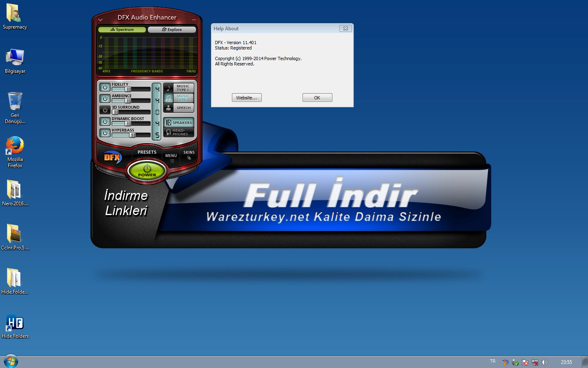Switch to the Explore tab

click(x=172, y=29)
